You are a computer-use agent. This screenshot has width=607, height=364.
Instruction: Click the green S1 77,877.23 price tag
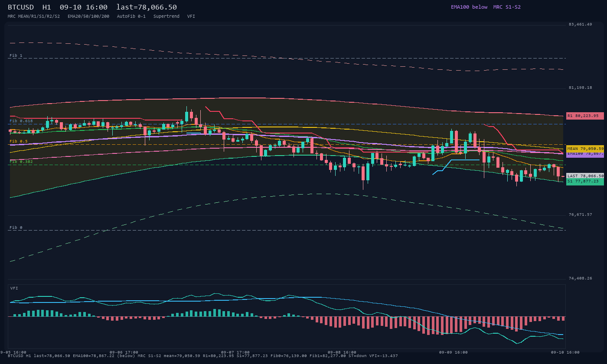(585, 182)
